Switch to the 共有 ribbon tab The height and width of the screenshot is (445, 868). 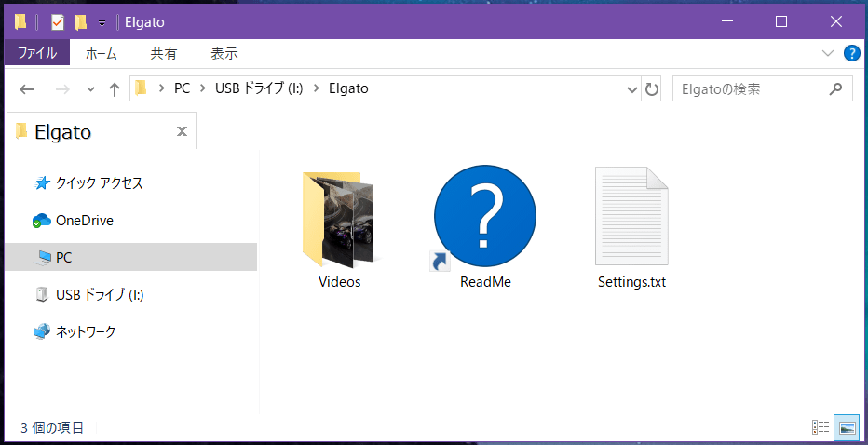click(164, 54)
